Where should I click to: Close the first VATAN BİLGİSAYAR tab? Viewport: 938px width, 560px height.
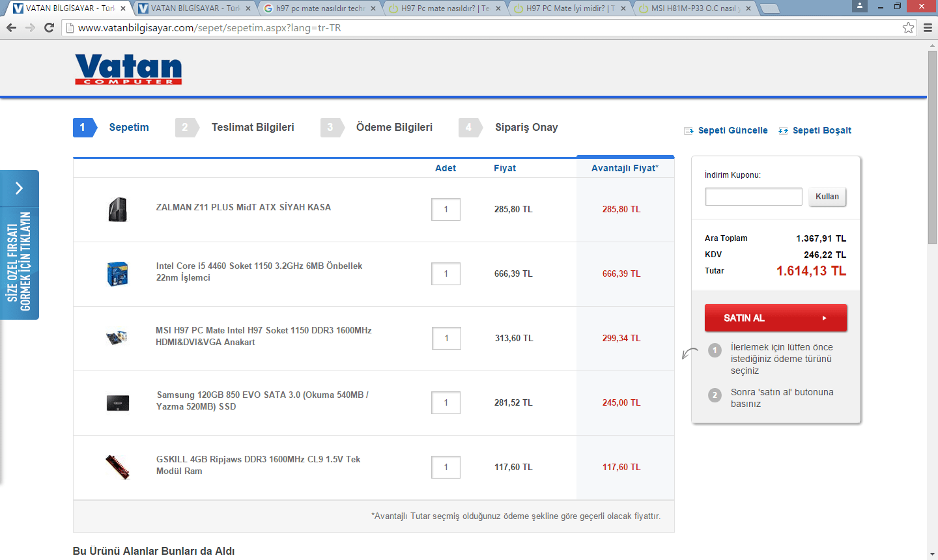[x=123, y=8]
